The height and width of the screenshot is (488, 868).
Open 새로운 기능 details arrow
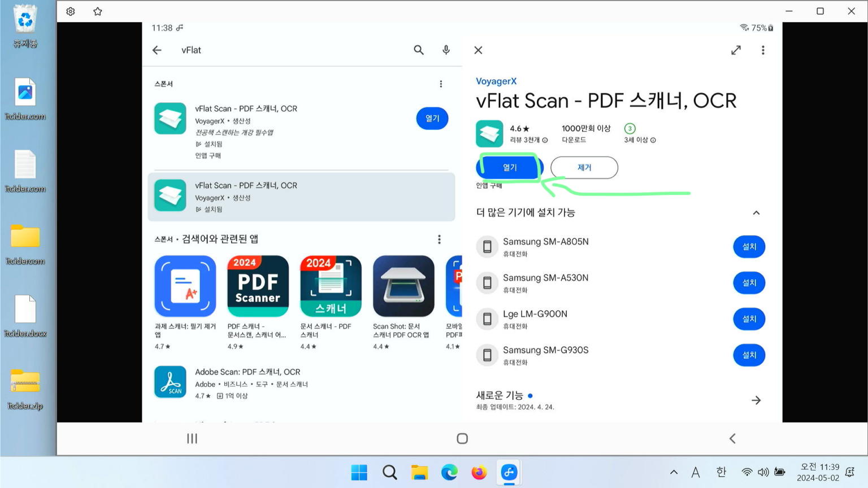pyautogui.click(x=756, y=400)
